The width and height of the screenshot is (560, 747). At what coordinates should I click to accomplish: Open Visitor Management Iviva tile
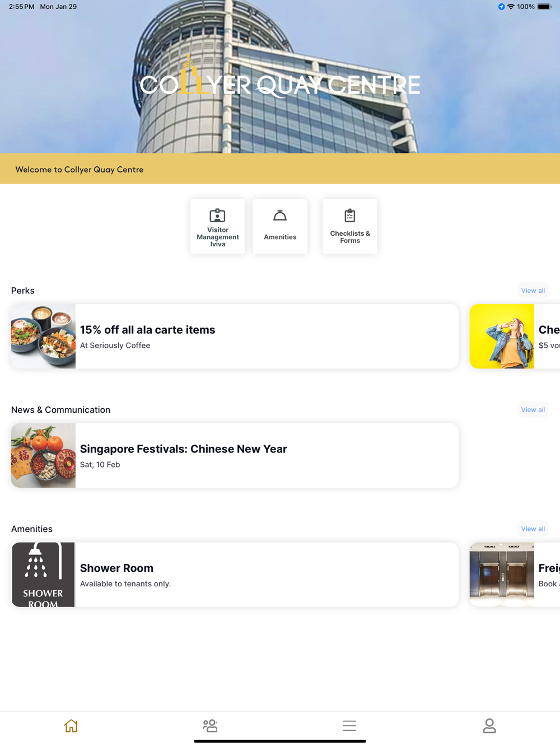[217, 226]
